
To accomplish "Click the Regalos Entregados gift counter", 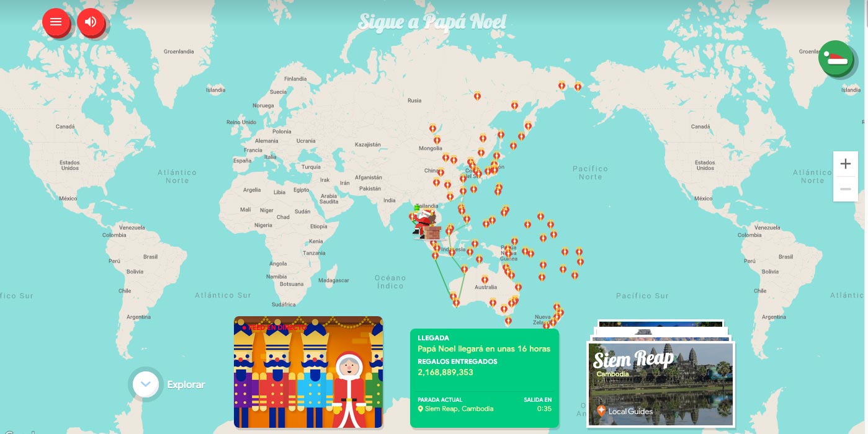I will (x=445, y=372).
